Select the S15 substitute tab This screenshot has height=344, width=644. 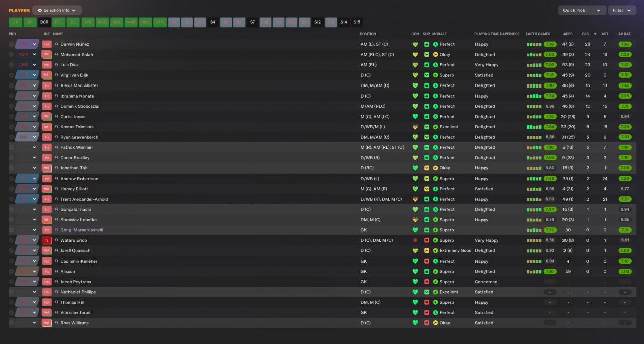click(x=357, y=22)
